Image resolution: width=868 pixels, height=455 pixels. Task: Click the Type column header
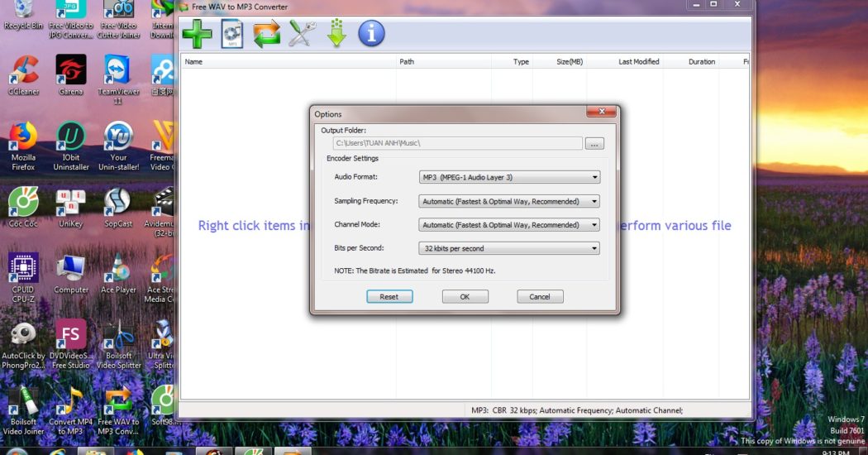[x=512, y=61]
